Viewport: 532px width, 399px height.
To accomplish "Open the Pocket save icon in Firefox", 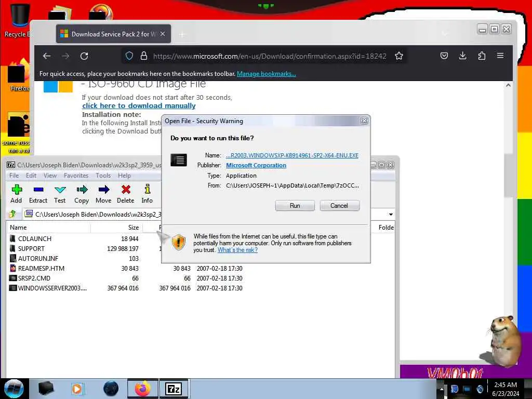I will (444, 56).
